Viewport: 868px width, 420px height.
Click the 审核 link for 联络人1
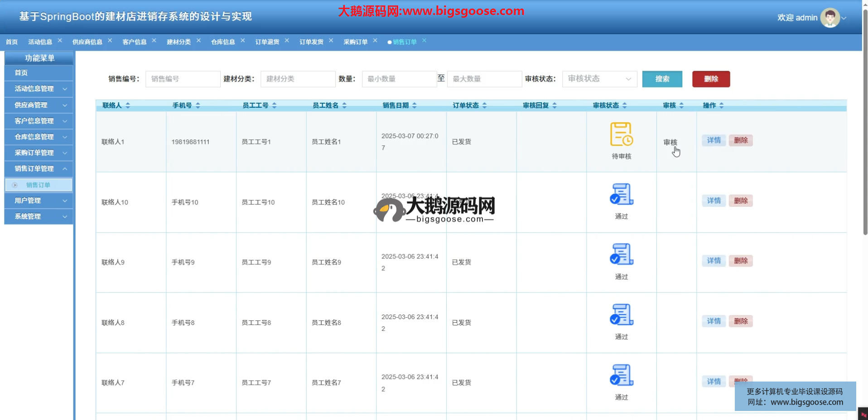click(x=670, y=142)
